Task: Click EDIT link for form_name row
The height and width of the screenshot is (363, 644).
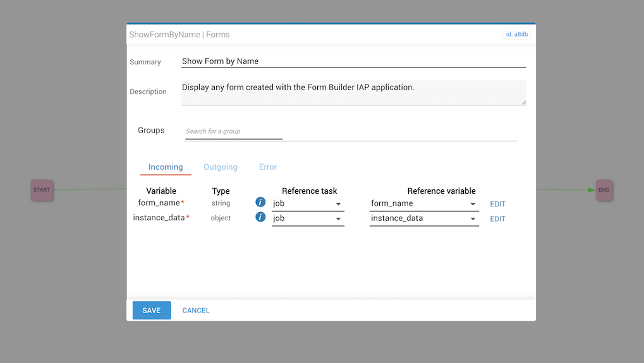Action: click(497, 204)
